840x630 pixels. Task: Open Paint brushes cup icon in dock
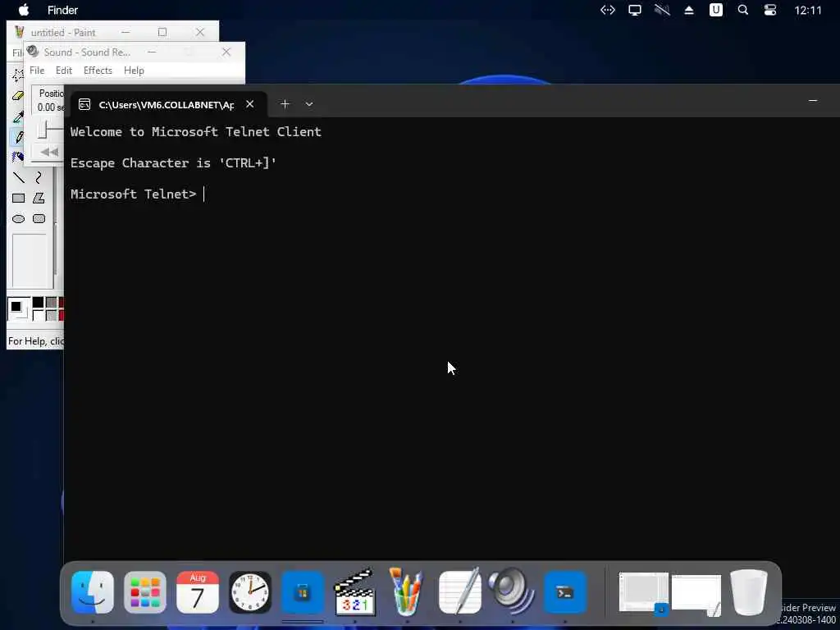pyautogui.click(x=407, y=591)
